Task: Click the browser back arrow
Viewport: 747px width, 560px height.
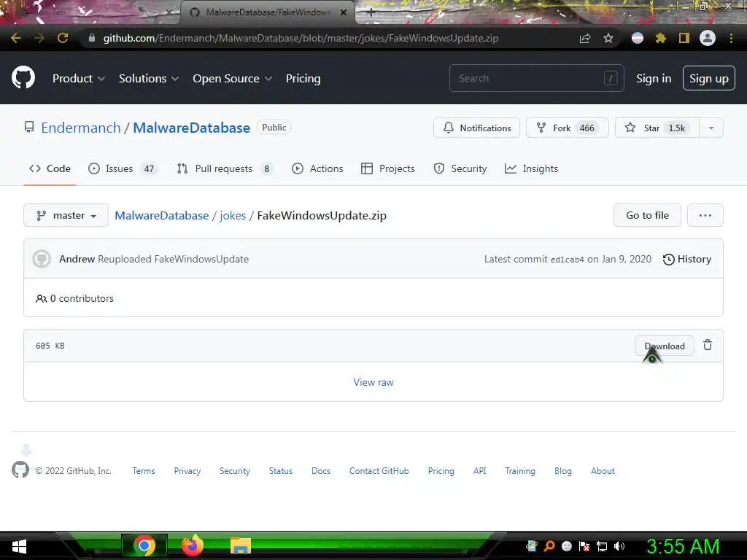Action: tap(16, 38)
